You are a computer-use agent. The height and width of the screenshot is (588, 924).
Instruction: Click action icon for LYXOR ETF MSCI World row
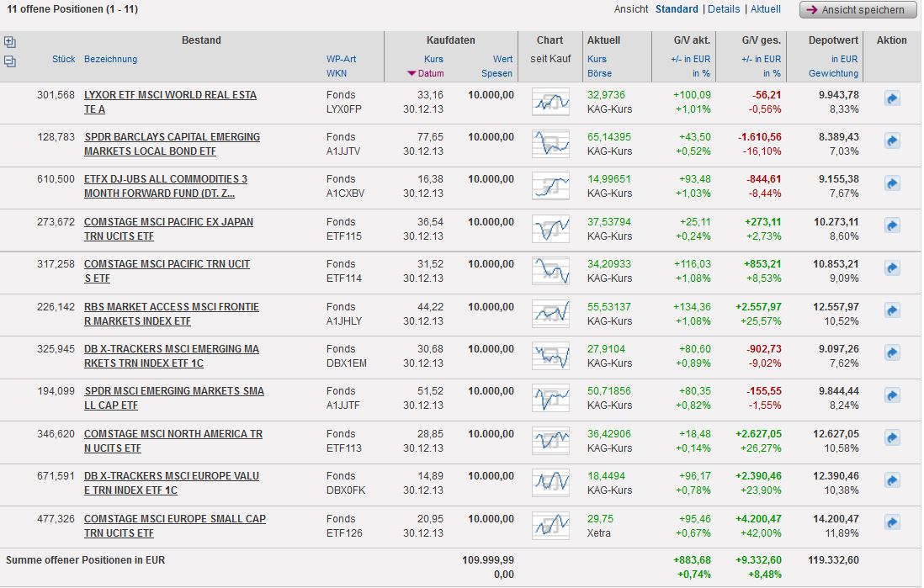(892, 99)
